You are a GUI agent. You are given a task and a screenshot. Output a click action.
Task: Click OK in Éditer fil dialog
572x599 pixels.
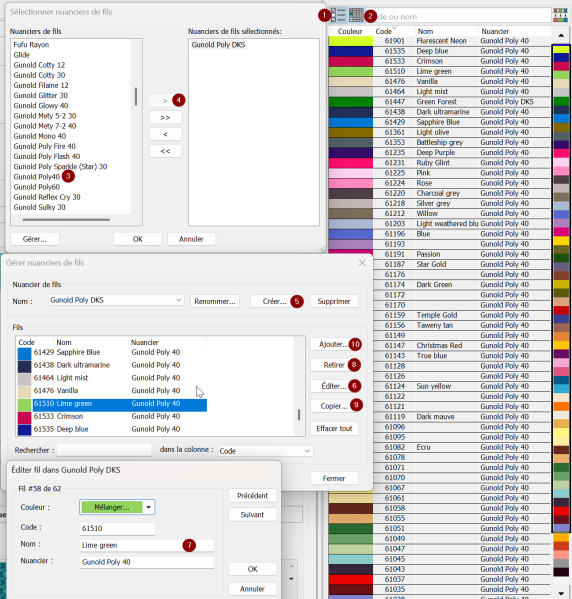[x=252, y=569]
